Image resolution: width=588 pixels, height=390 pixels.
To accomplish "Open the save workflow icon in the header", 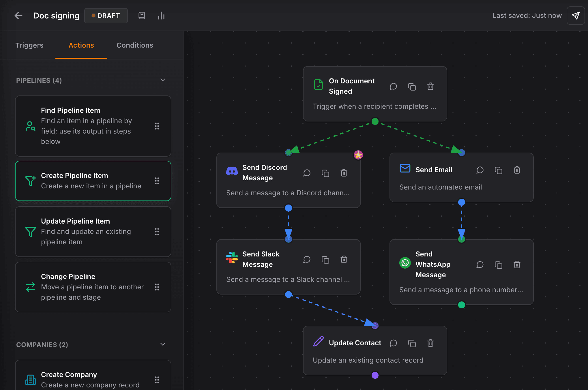I will 142,16.
